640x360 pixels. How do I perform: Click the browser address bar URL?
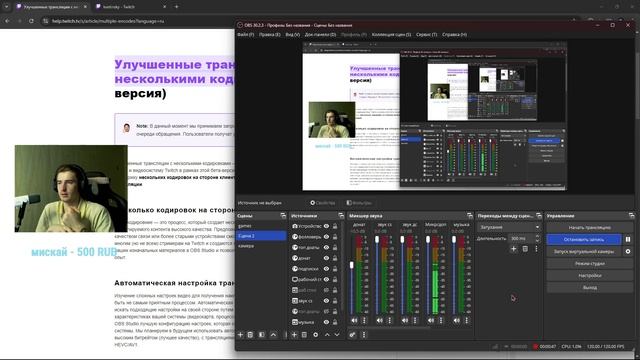[108, 21]
